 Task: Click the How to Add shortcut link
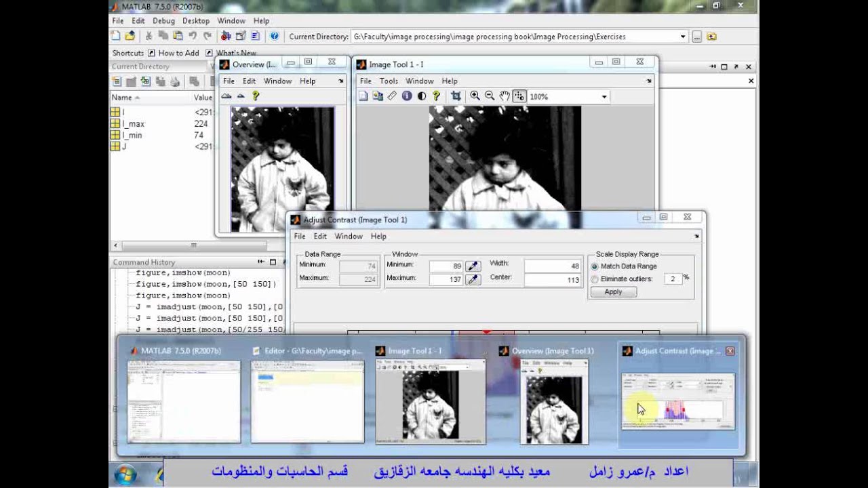(174, 53)
